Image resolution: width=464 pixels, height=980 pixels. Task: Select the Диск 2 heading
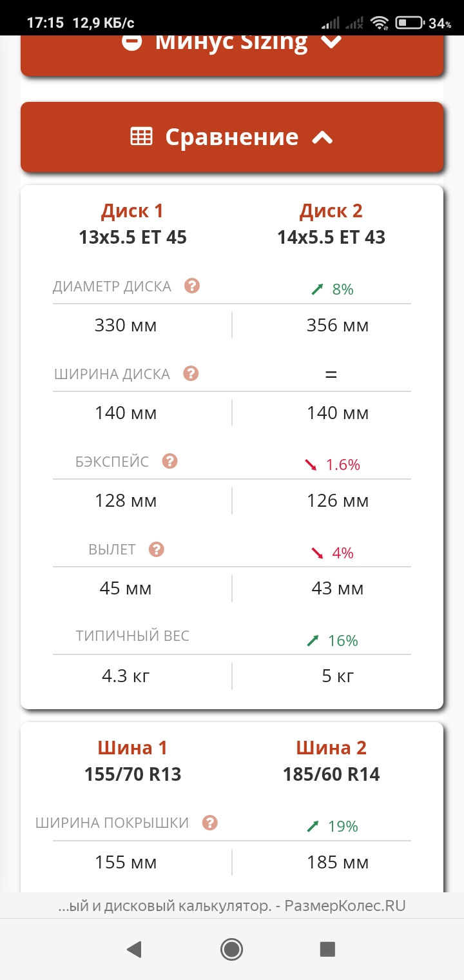(x=331, y=211)
